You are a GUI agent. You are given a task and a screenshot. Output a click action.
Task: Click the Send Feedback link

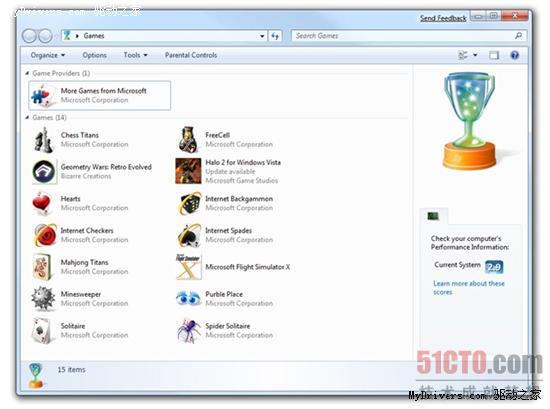point(443,18)
